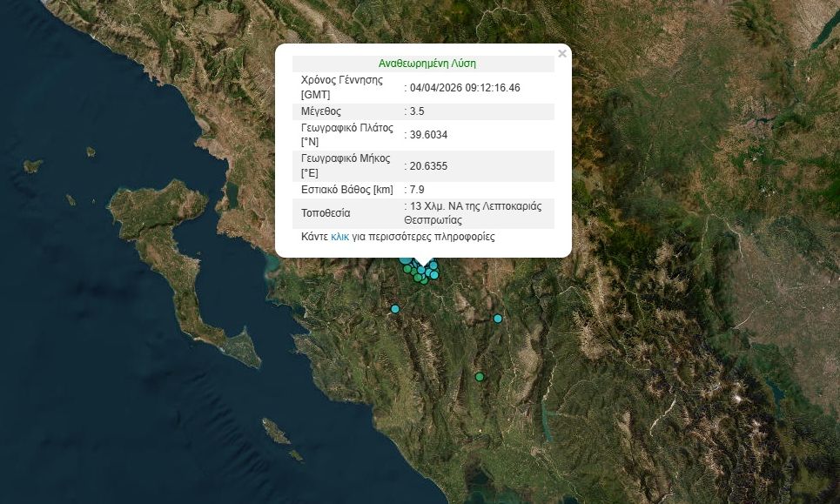Click the popup's pointer tip above cluster
840x504 pixels.
pyautogui.click(x=424, y=265)
